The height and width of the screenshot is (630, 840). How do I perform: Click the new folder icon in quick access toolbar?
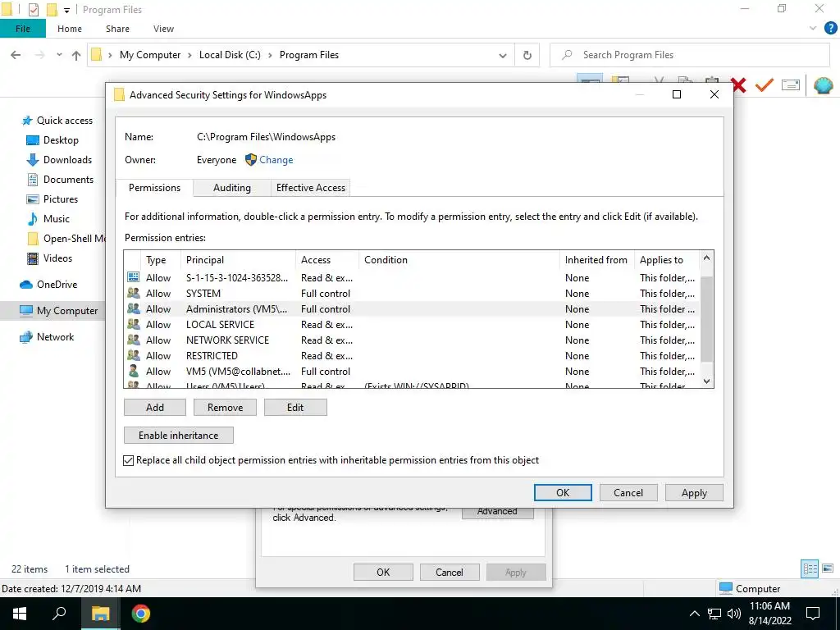click(x=52, y=10)
